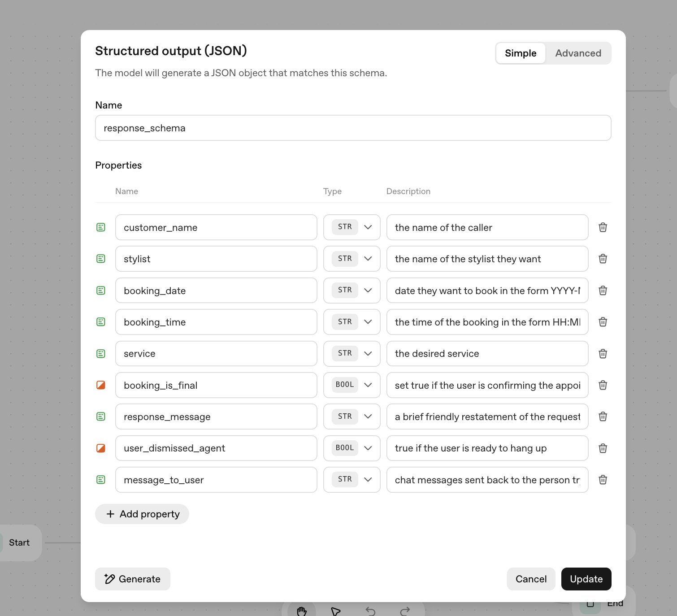Screen dimensions: 677x616
Task: Remove the booking_is_final property
Action: click(603, 385)
